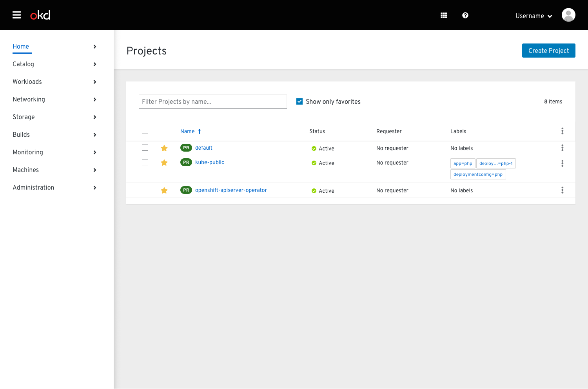
Task: Click the user avatar icon
Action: pos(568,15)
